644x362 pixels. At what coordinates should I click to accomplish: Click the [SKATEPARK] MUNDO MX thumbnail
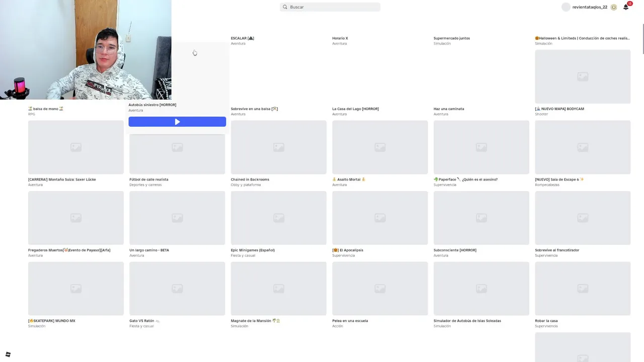(x=76, y=289)
